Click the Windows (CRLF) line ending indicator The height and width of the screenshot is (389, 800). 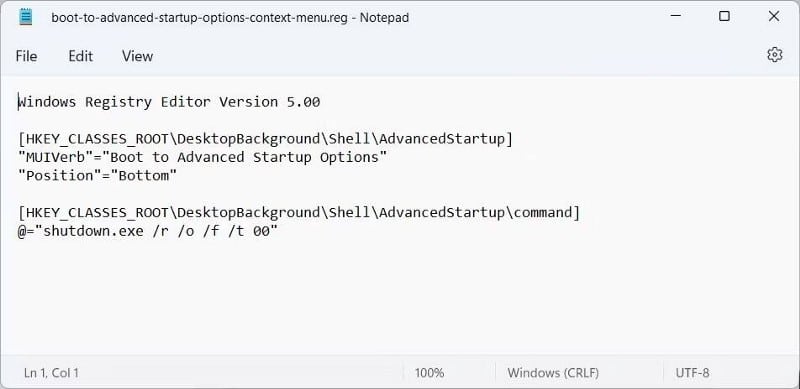pos(553,373)
